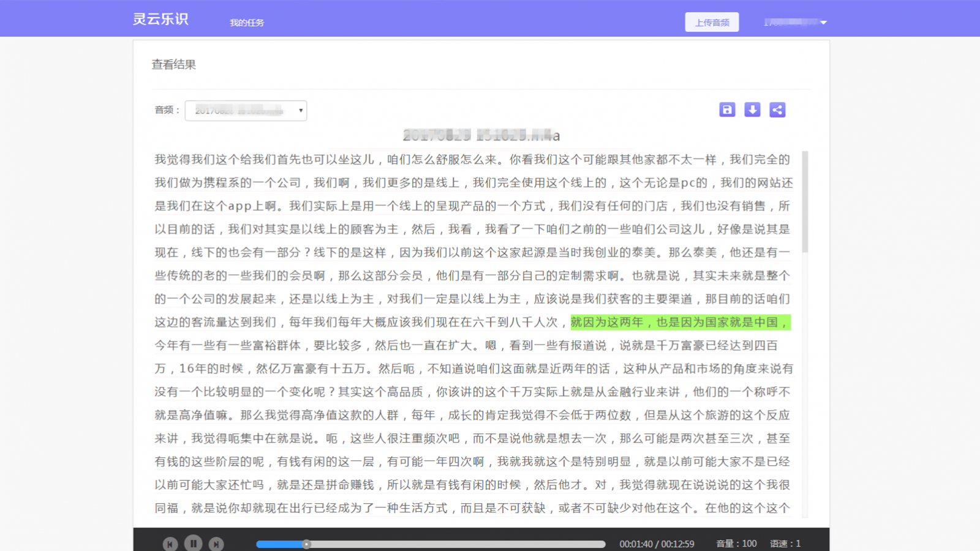Open the 音频 file dropdown

(x=246, y=110)
